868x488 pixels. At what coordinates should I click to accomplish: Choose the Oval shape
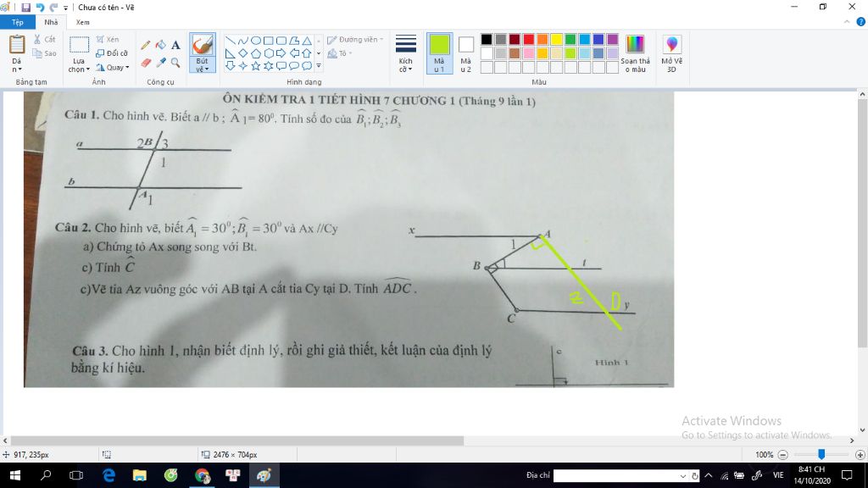click(x=256, y=41)
